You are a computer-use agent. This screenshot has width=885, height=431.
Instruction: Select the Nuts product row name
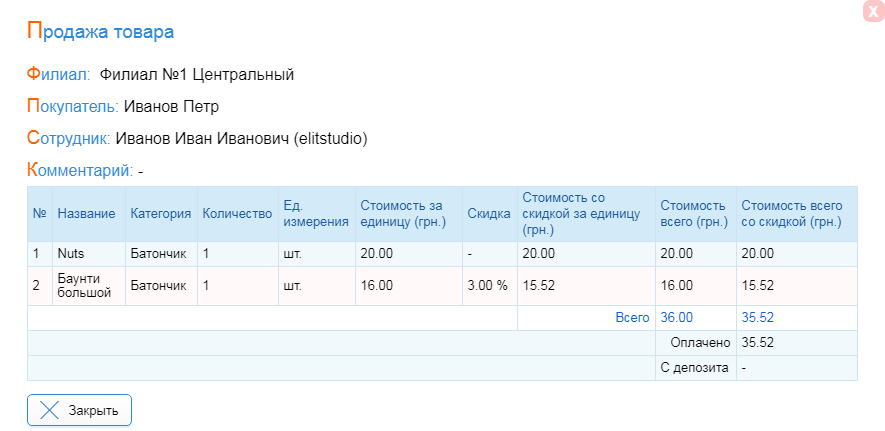click(x=71, y=254)
